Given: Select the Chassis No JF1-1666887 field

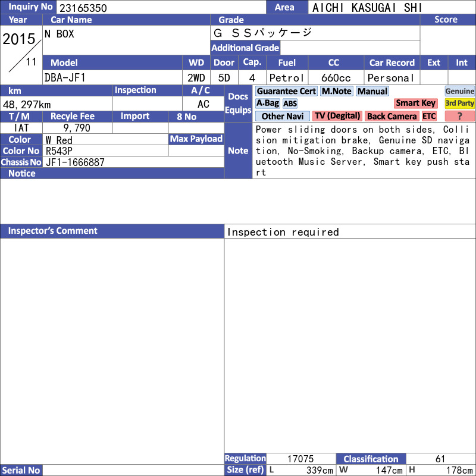Looking at the screenshot, I should 133,162.
